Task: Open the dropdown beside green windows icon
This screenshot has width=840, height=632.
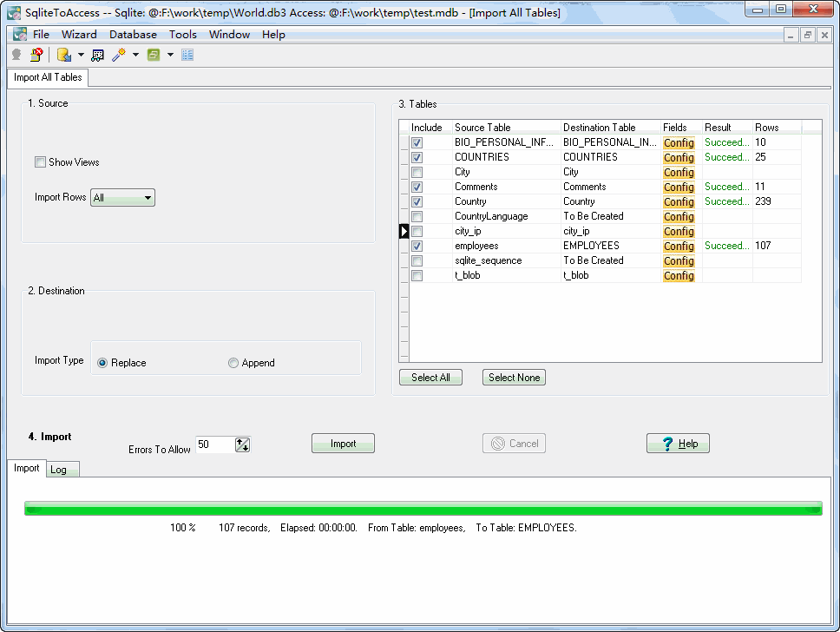Action: [x=170, y=55]
